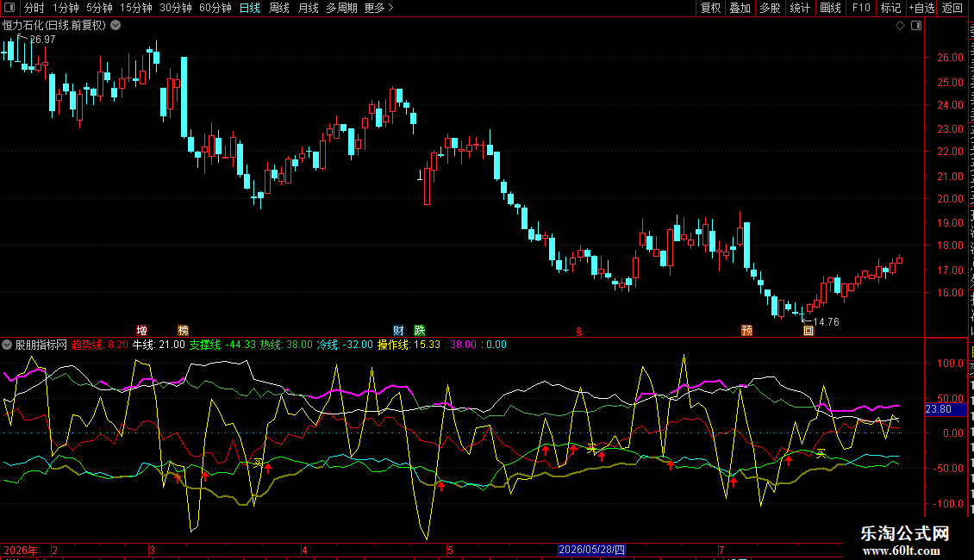Viewport: 974px width, 560px height.
Task: Activate the 画线 drawing tool button
Action: 830,8
